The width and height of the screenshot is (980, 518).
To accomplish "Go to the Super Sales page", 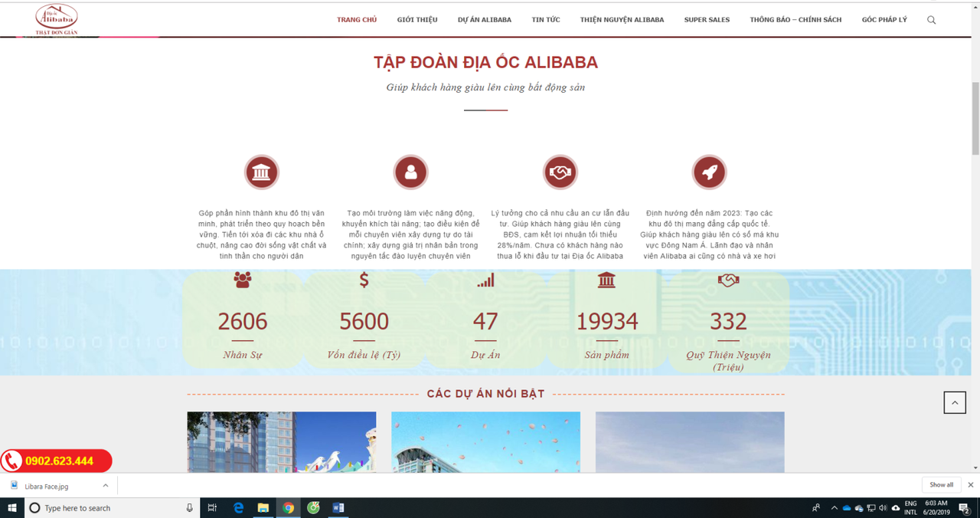I will point(707,20).
